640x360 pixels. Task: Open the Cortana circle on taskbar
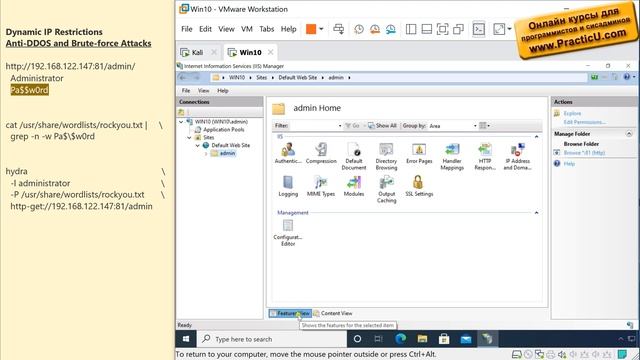coord(357,339)
